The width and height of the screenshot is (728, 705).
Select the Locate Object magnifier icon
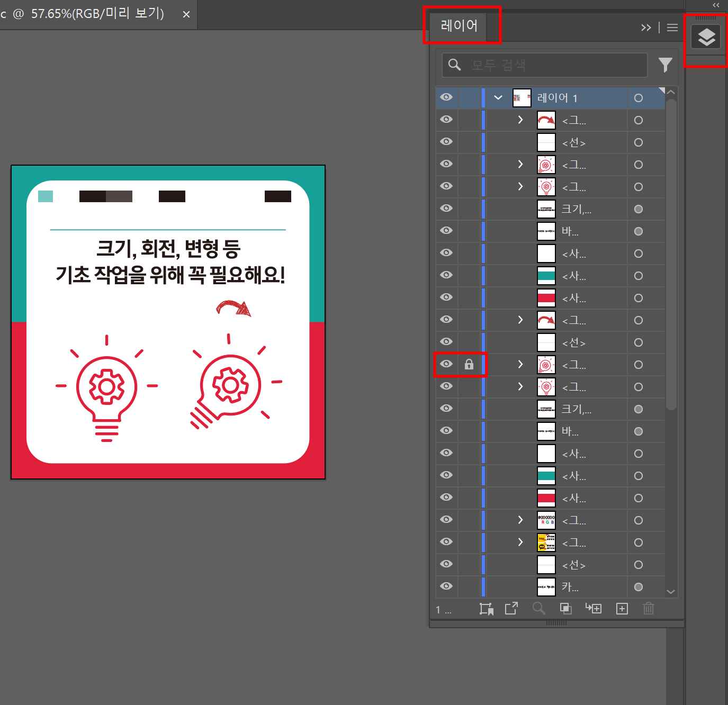tap(539, 609)
